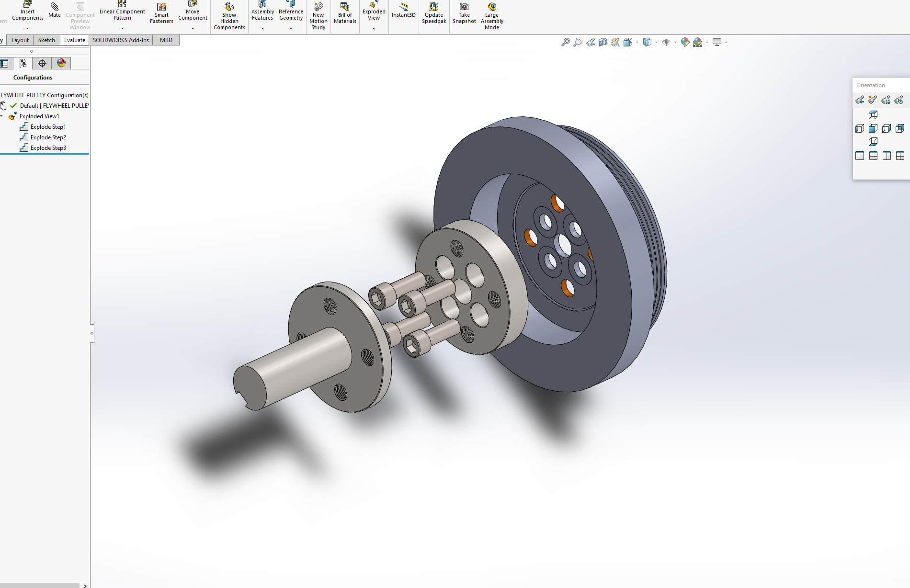The width and height of the screenshot is (910, 588).
Task: Activate the Section View icon
Action: click(x=603, y=42)
